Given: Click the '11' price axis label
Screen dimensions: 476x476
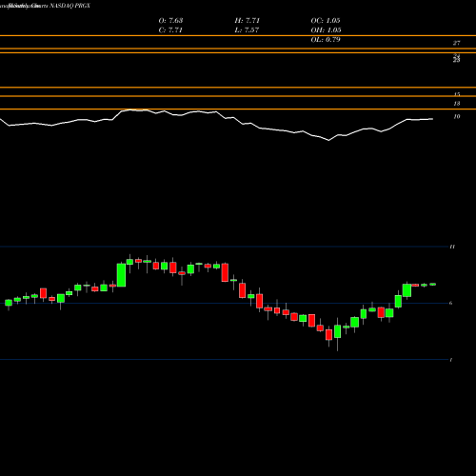Looking at the screenshot, I should coord(452,247).
